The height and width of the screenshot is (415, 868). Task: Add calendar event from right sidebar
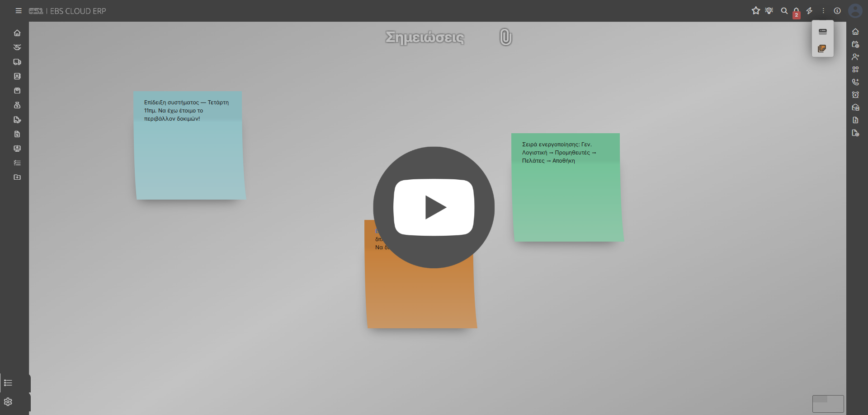tap(855, 44)
